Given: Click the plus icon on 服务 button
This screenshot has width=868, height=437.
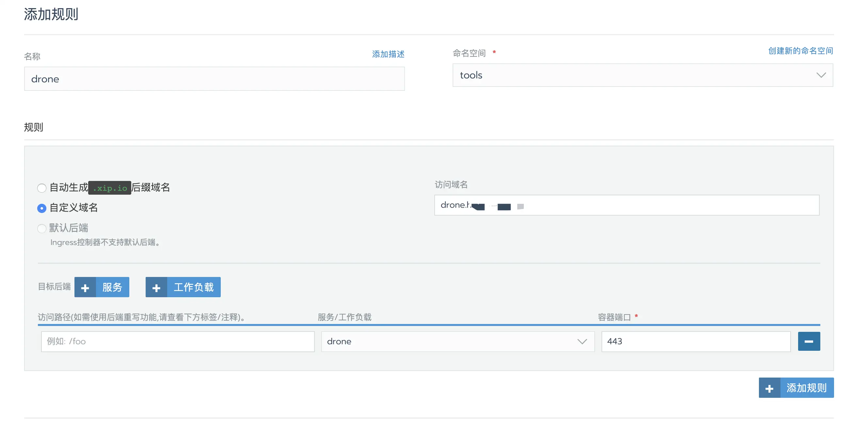Looking at the screenshot, I should pyautogui.click(x=85, y=287).
